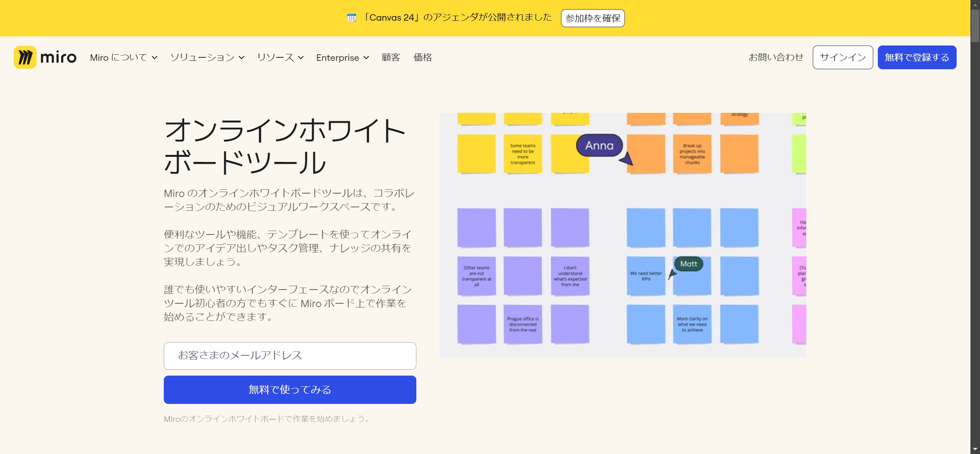
Task: Click the 「Canvas 24」のアジェンダが公開されました banner text
Action: click(x=457, y=18)
